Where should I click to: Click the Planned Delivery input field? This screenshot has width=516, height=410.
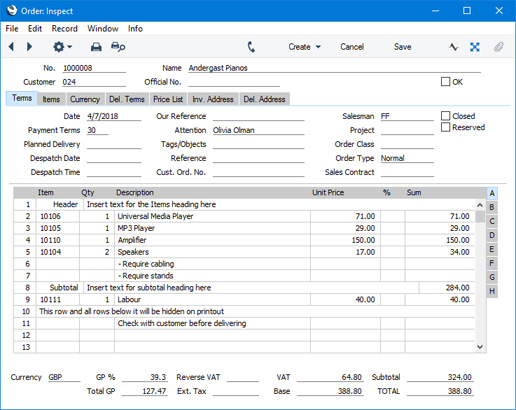click(114, 144)
